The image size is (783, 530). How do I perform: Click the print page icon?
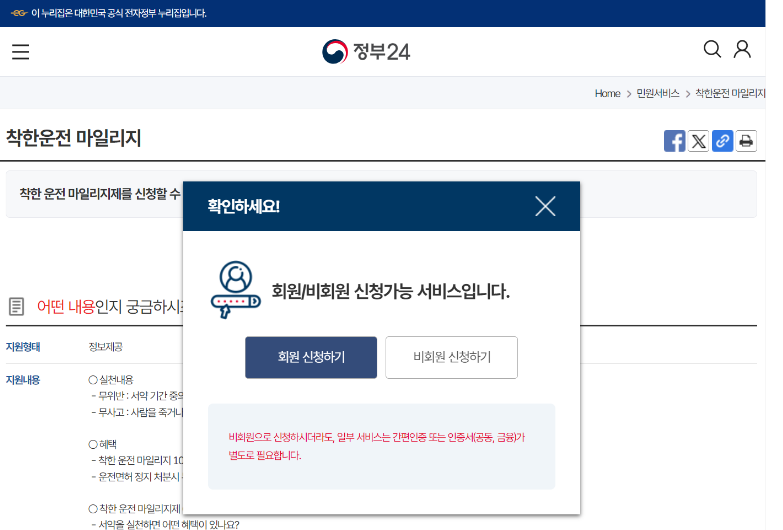click(746, 141)
